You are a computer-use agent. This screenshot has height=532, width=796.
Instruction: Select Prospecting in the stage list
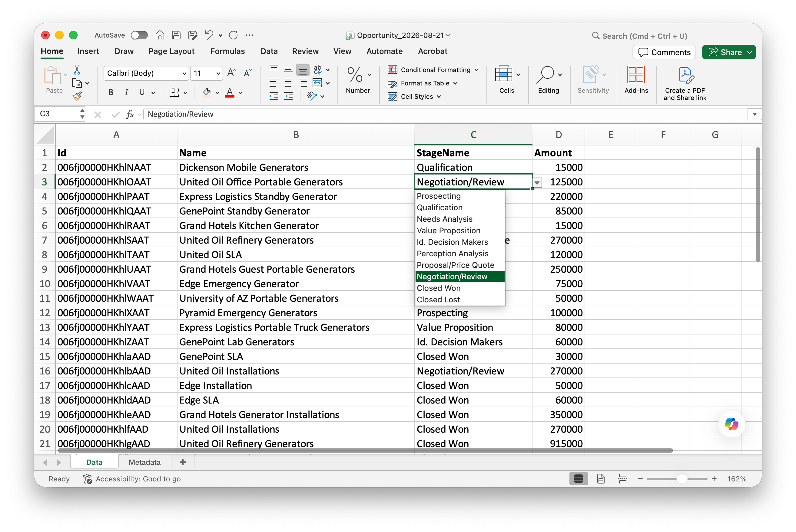[x=460, y=196]
